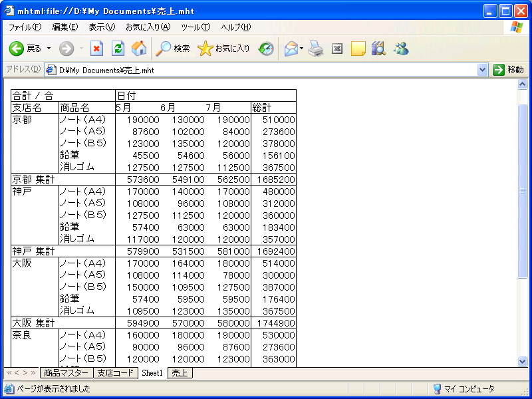This screenshot has height=399, width=532.
Task: Open Favorites (お気に入り) star toolbar button
Action: [x=224, y=49]
